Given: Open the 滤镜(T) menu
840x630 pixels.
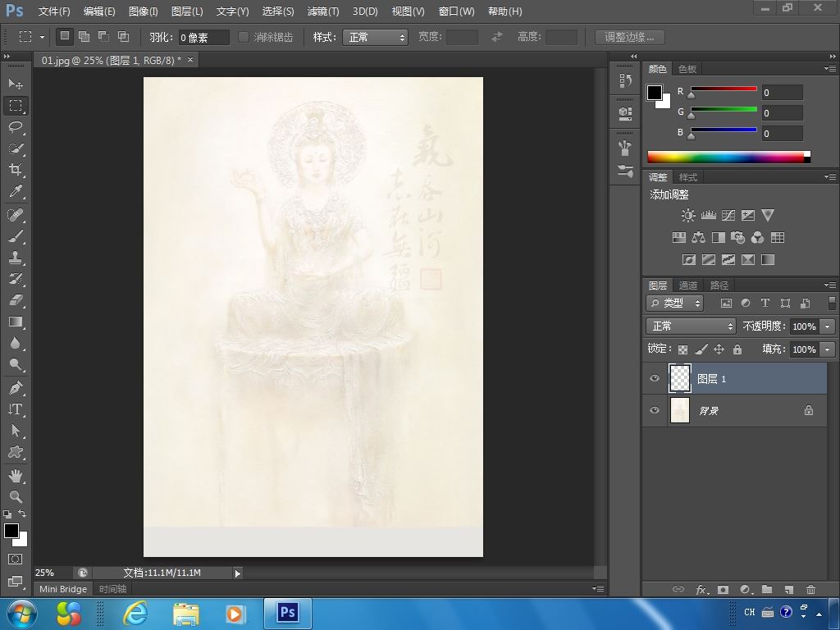Looking at the screenshot, I should [323, 11].
